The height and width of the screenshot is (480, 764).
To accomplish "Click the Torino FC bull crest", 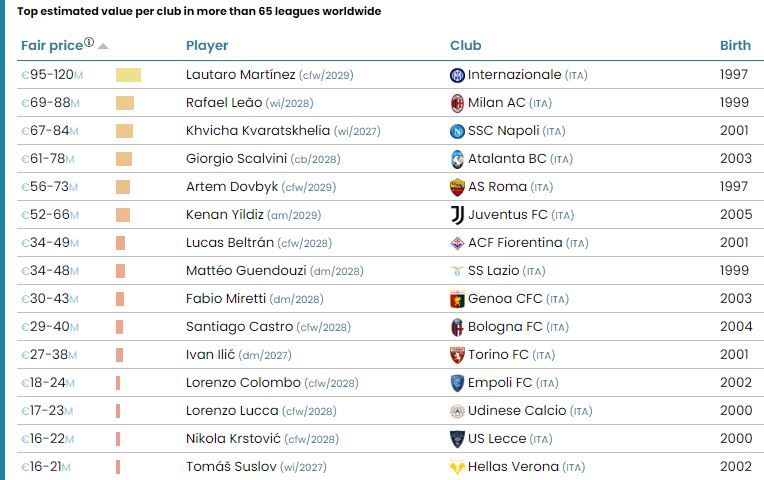I will 457,355.
